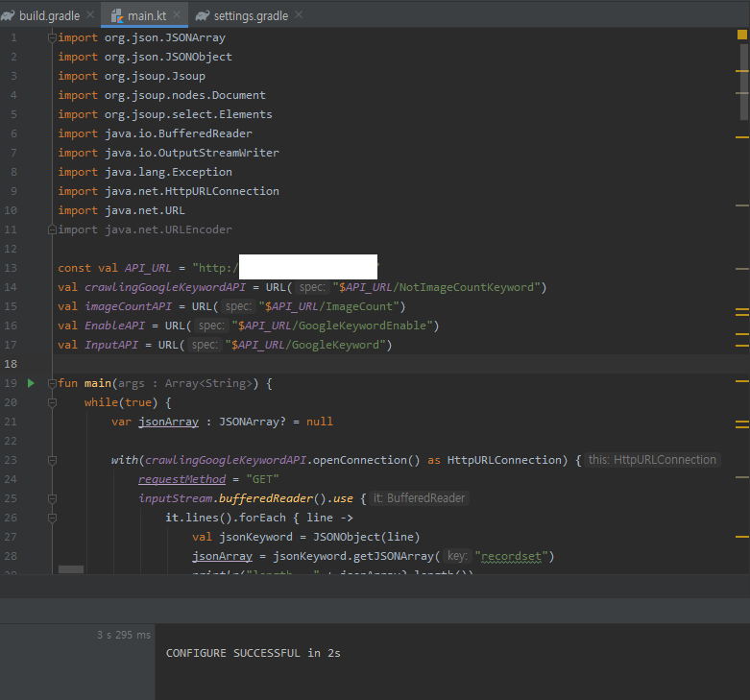This screenshot has width=750, height=700.
Task: Fold the main function at line 19
Action: 52,383
